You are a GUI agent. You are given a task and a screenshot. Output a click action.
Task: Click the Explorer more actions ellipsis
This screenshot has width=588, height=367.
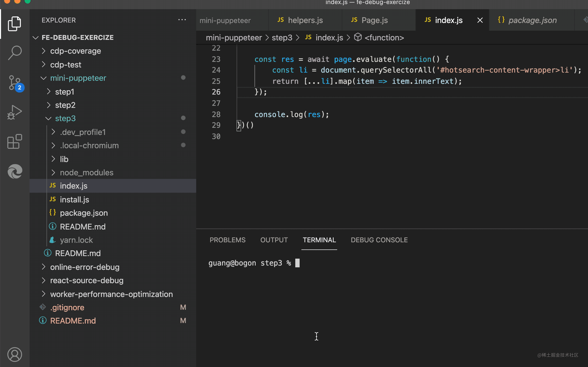[182, 20]
